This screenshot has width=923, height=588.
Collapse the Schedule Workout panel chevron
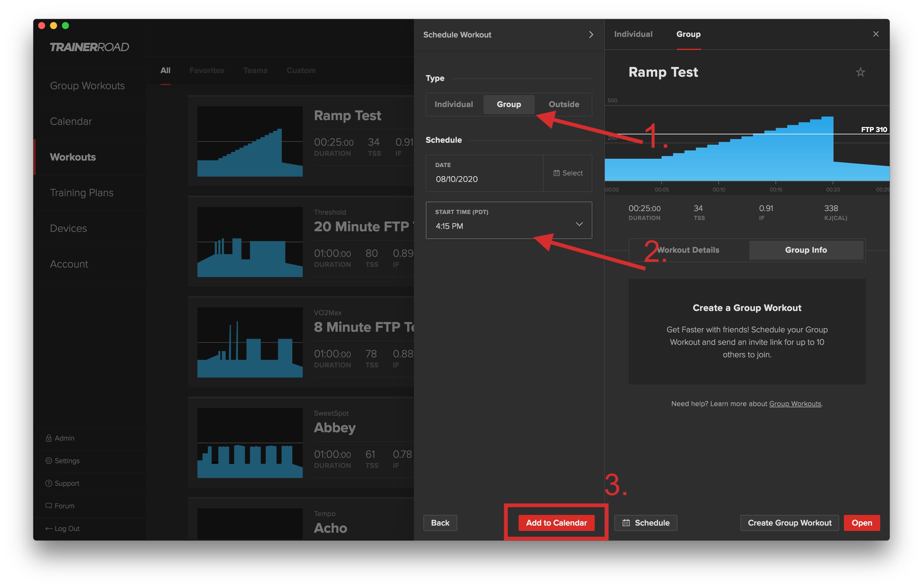pyautogui.click(x=591, y=34)
